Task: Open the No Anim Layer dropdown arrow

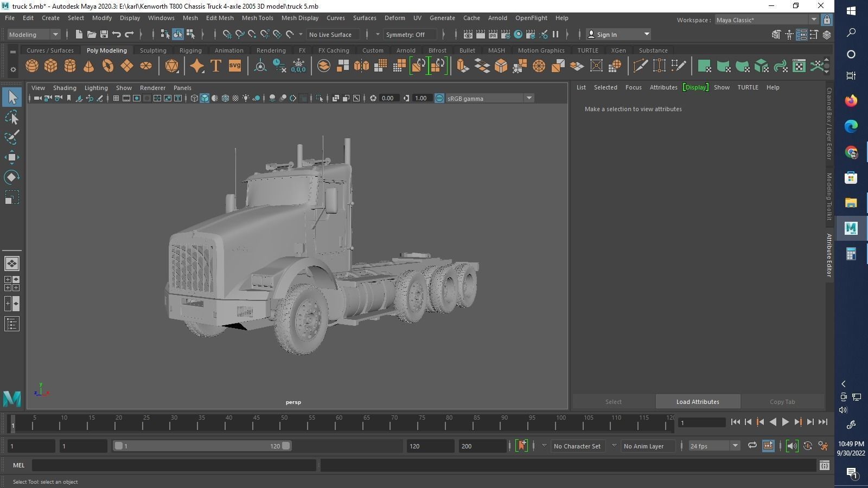Action: [614, 446]
